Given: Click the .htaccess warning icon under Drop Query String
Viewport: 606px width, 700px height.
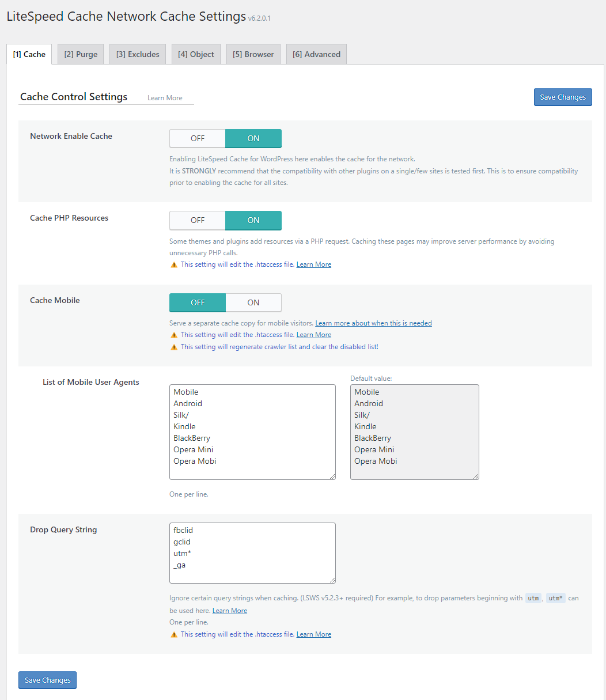Looking at the screenshot, I should pyautogui.click(x=173, y=634).
